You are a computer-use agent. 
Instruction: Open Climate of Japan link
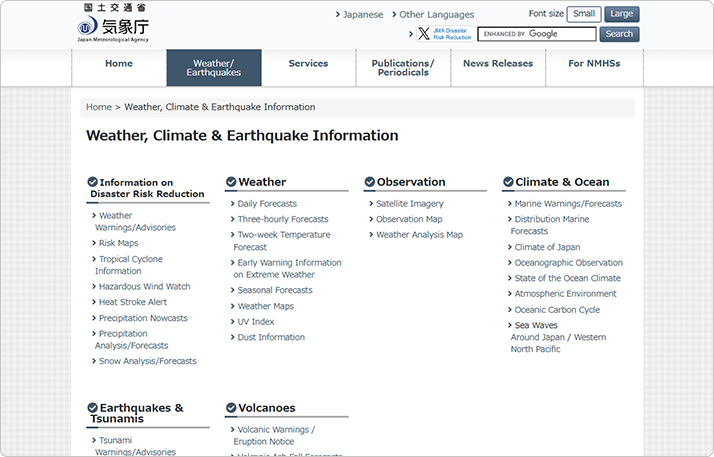click(547, 247)
